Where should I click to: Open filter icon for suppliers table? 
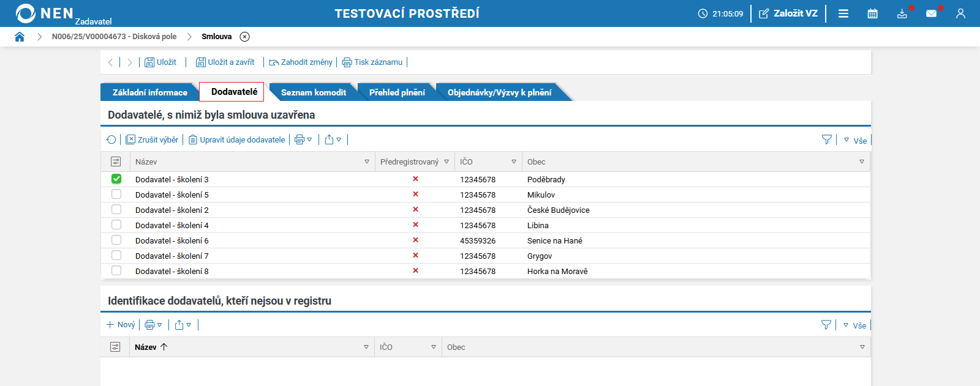[826, 139]
